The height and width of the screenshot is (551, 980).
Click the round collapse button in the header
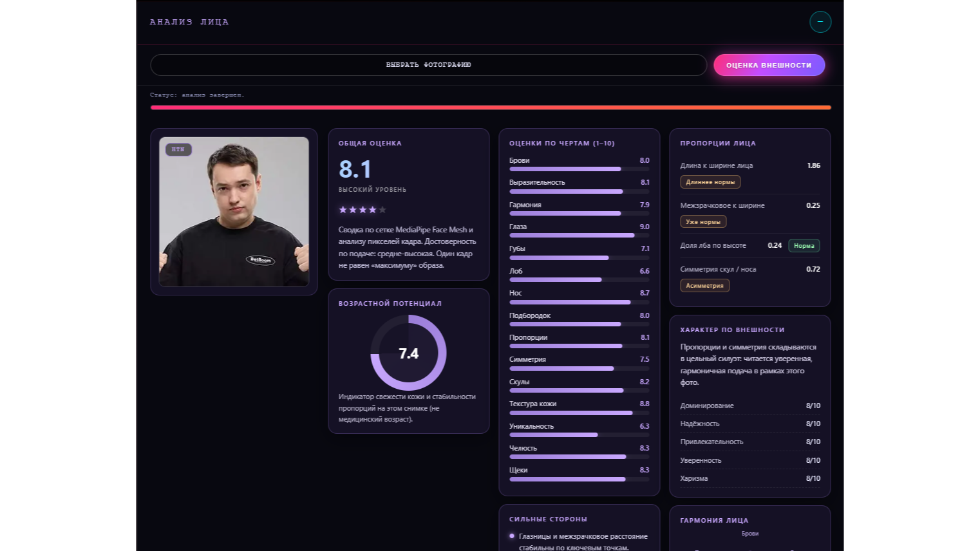(x=820, y=22)
